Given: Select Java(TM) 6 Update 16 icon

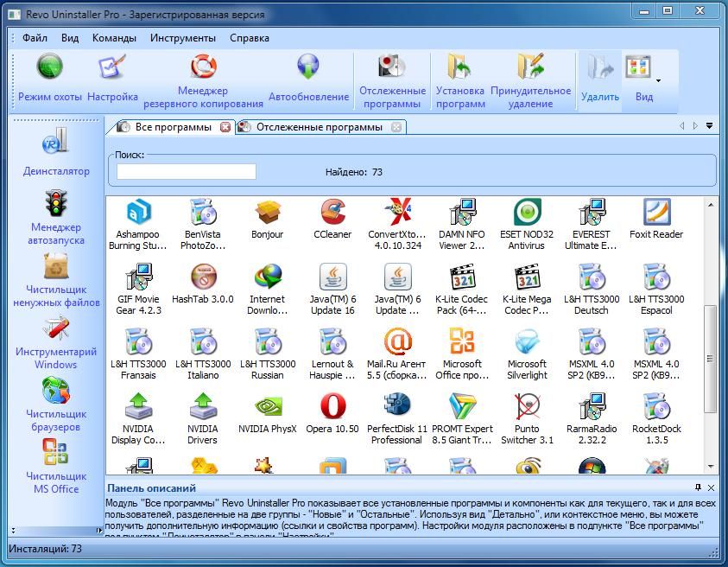Looking at the screenshot, I should (332, 277).
